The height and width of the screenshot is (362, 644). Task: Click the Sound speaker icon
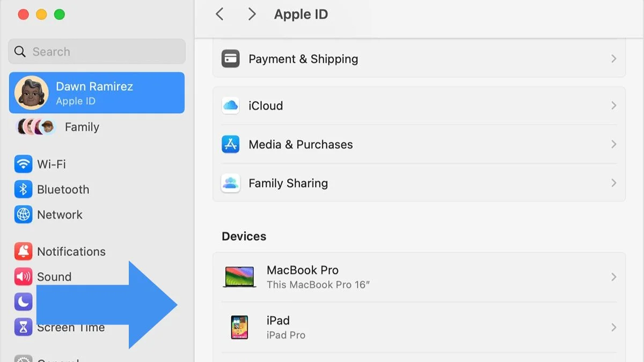[24, 277]
